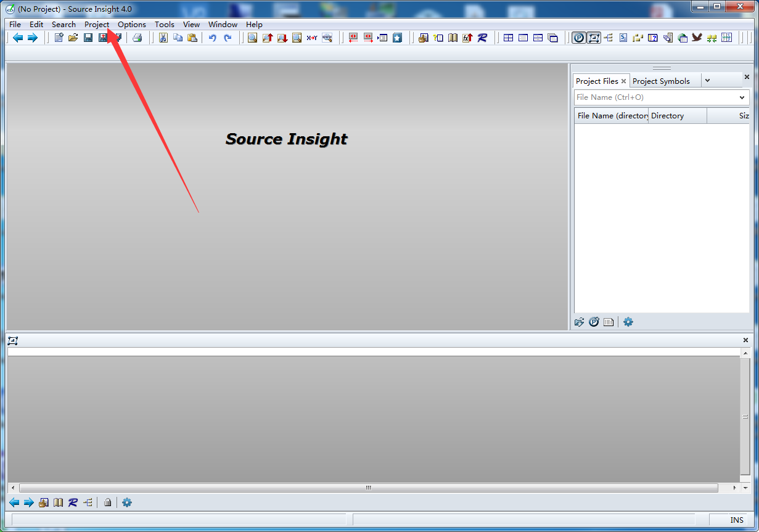The height and width of the screenshot is (532, 759).
Task: Click the Copy icon in the toolbar
Action: (x=178, y=38)
